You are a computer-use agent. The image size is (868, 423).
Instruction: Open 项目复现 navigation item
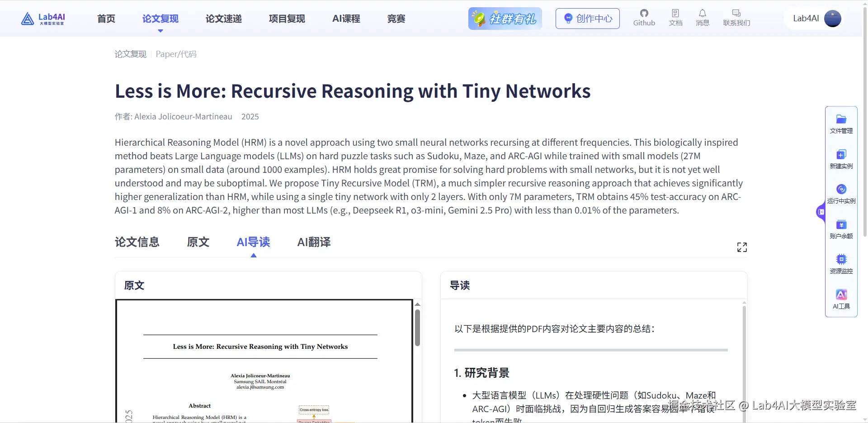287,19
